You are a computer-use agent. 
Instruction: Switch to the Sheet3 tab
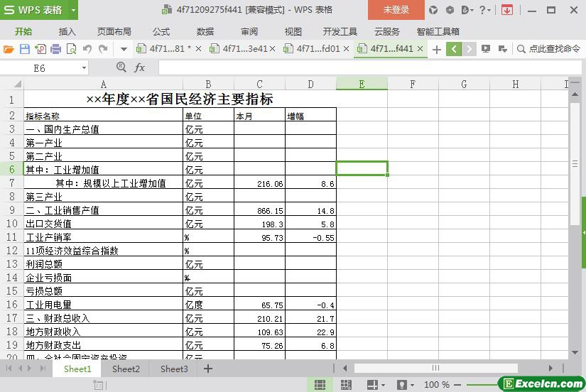174,369
